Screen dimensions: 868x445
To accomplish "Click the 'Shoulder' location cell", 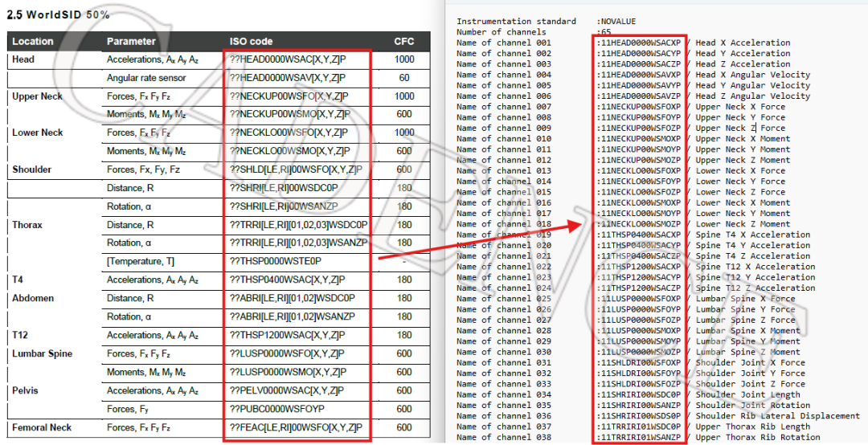I will 31,169.
